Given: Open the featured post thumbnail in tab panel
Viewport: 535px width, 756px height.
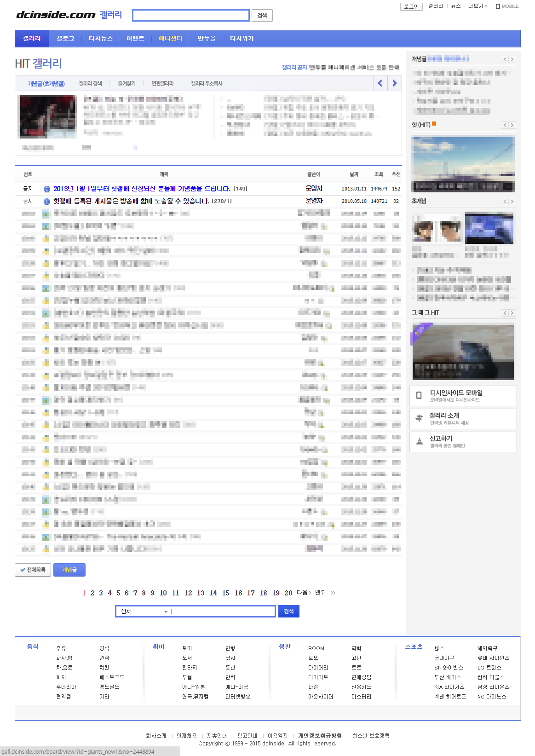Looking at the screenshot, I should pyautogui.click(x=48, y=116).
